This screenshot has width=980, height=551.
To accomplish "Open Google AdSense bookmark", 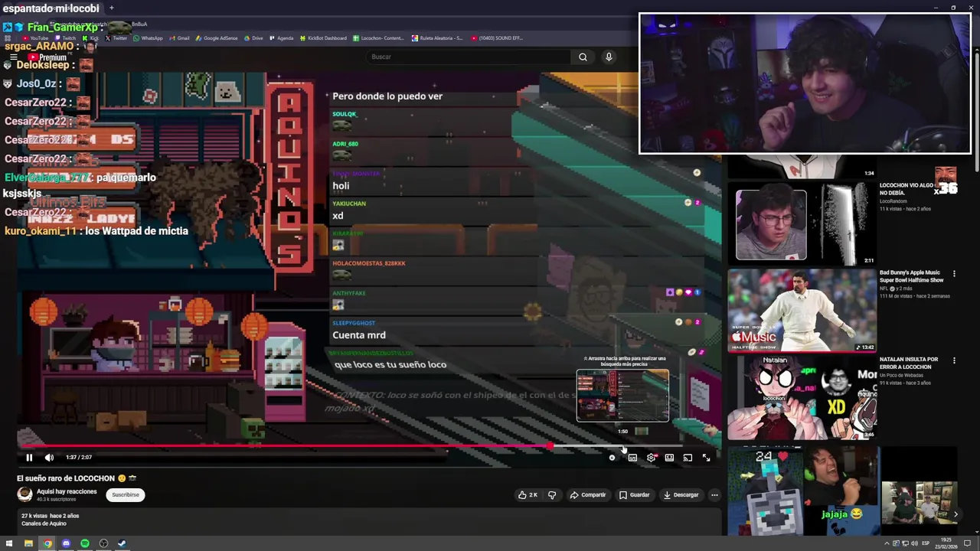I will pos(217,38).
